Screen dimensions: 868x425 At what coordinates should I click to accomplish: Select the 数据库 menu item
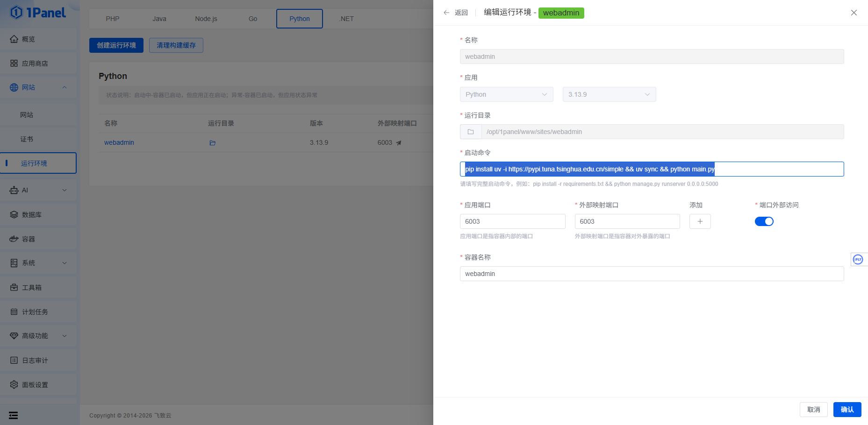(x=32, y=215)
